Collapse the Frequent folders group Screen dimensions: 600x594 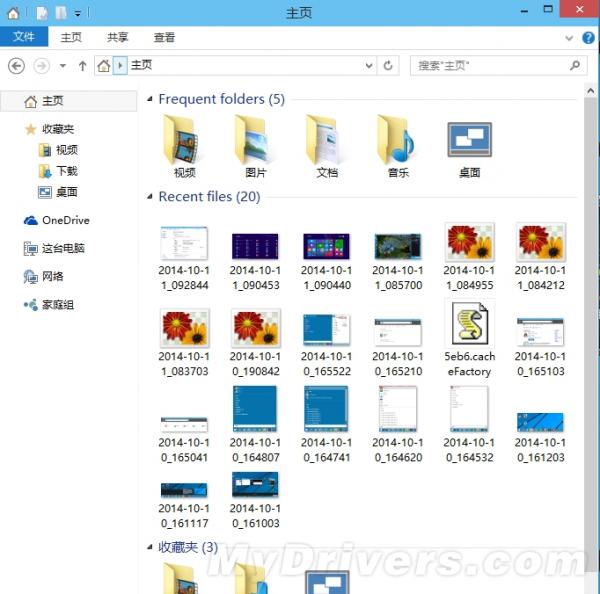(150, 99)
